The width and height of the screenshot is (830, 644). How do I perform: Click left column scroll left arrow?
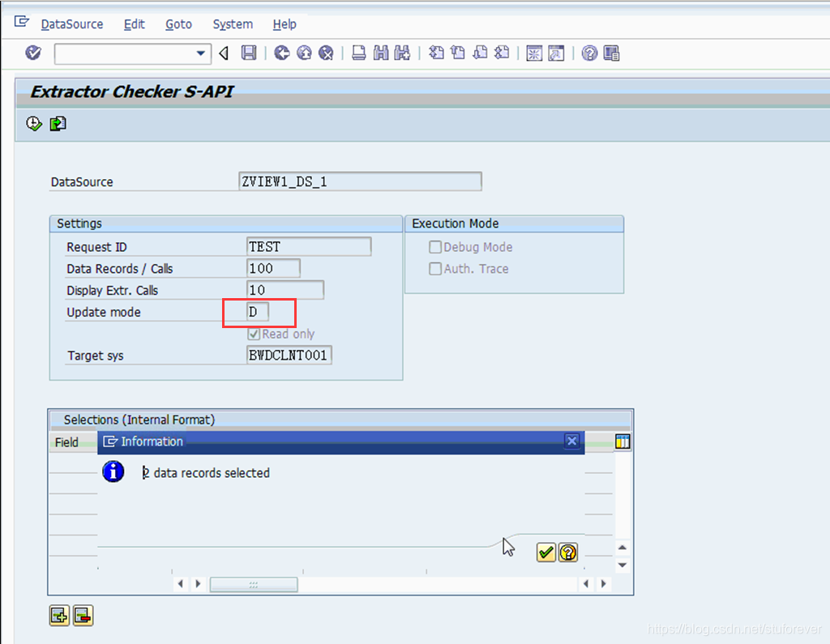click(181, 584)
